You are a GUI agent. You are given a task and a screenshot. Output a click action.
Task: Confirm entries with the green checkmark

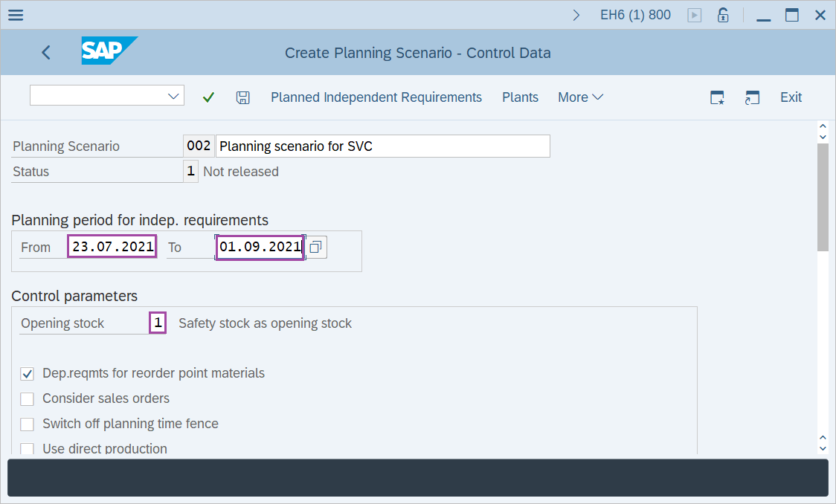pyautogui.click(x=208, y=97)
